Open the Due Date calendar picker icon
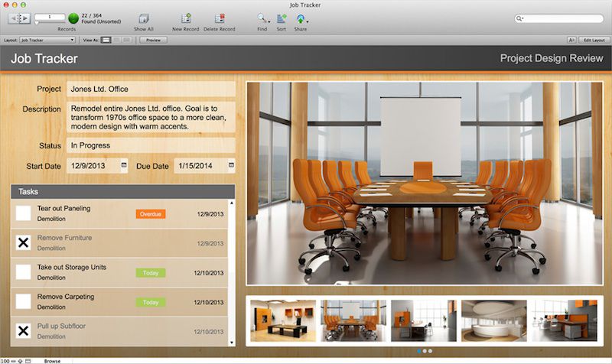This screenshot has height=364, width=612. [231, 164]
